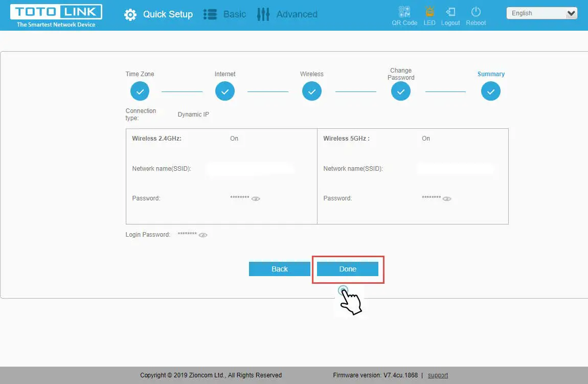Switch to the Basic tab
The width and height of the screenshot is (588, 384).
point(235,14)
